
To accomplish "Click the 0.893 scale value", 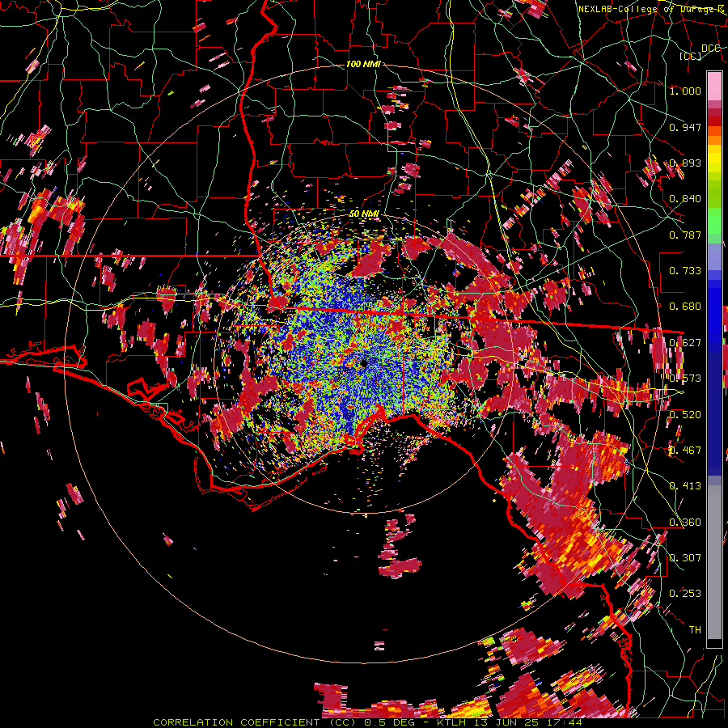I will (685, 163).
